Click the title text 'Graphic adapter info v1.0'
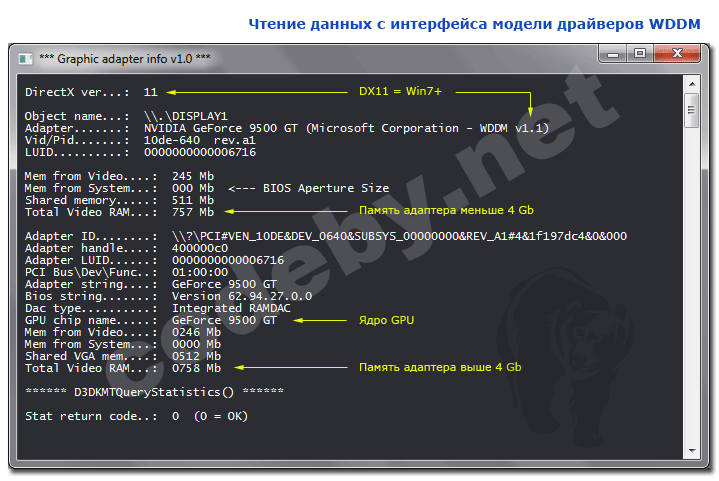 (125, 59)
